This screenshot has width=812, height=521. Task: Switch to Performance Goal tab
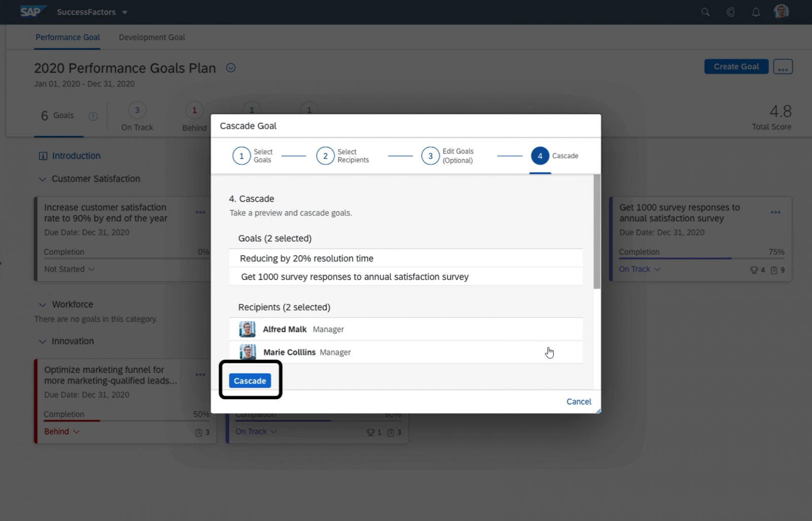point(67,37)
